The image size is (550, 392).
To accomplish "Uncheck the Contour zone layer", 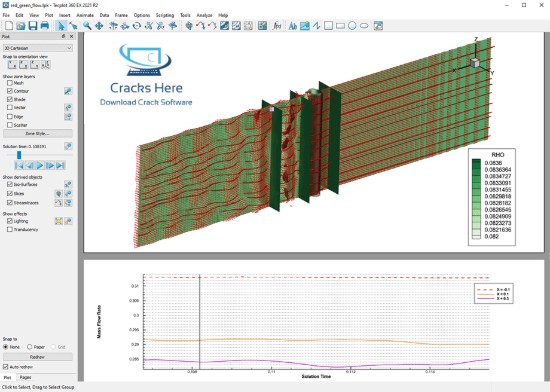I will coord(9,91).
